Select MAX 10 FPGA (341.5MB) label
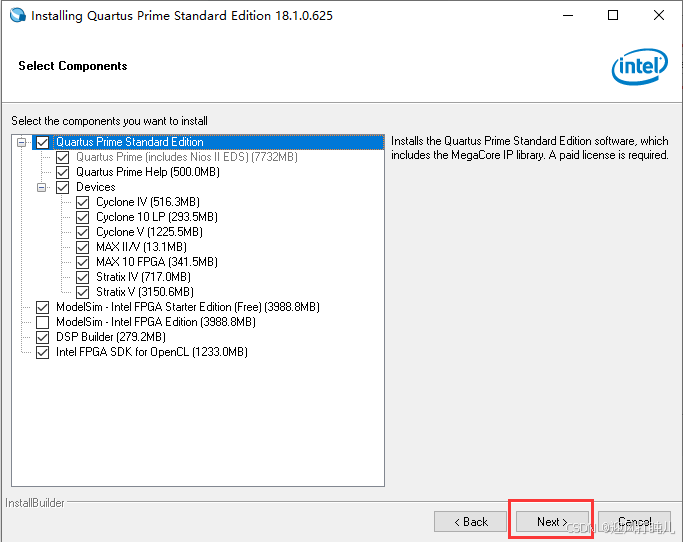683x542 pixels. (157, 262)
